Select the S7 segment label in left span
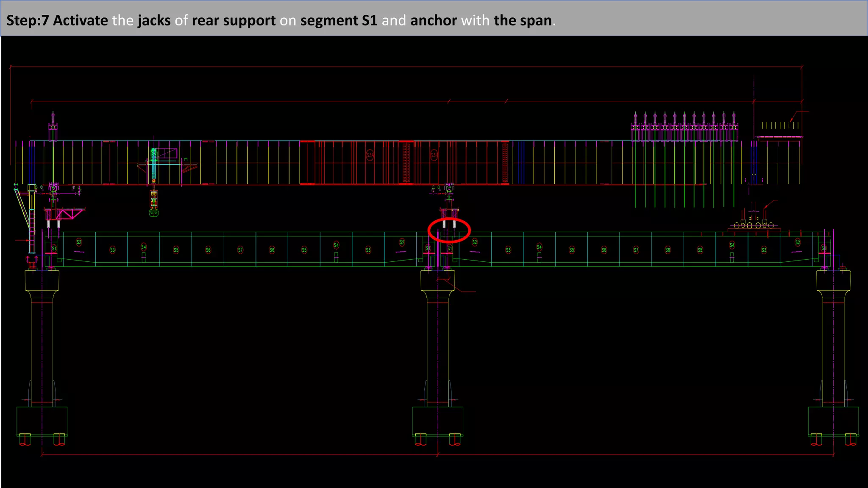Screen dimensions: 868x488 tap(240, 250)
